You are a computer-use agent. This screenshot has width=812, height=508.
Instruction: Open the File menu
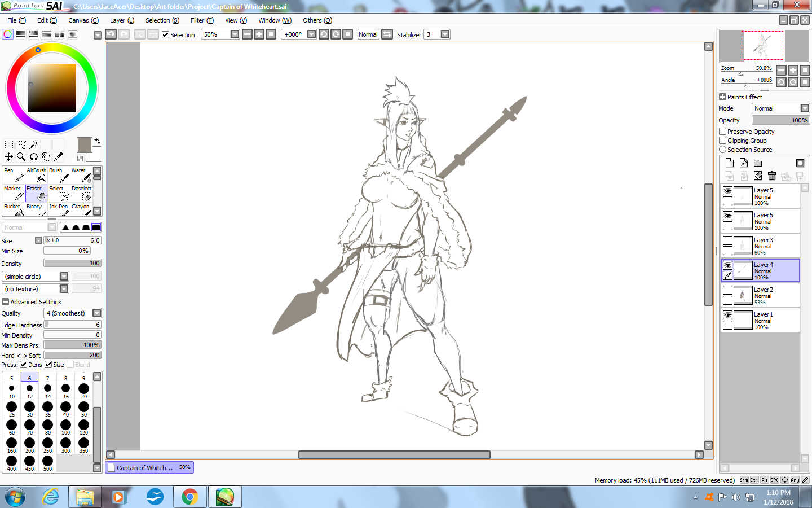[16, 20]
